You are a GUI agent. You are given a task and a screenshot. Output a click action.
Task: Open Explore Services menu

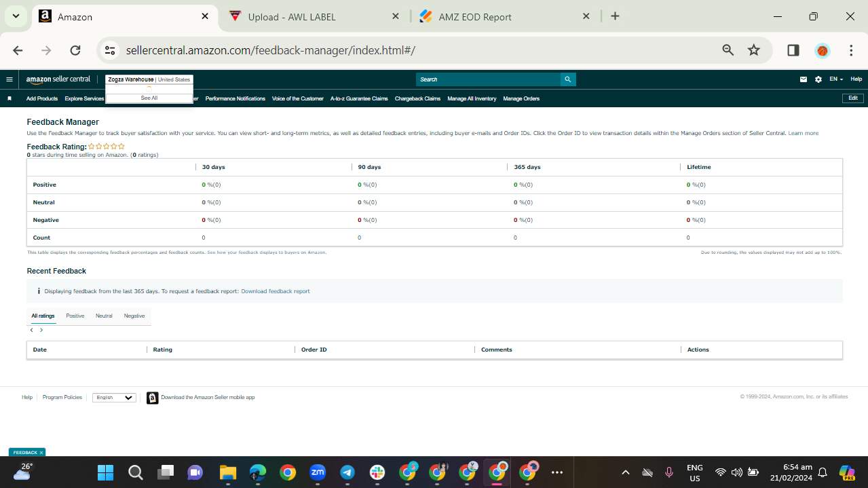pos(84,98)
